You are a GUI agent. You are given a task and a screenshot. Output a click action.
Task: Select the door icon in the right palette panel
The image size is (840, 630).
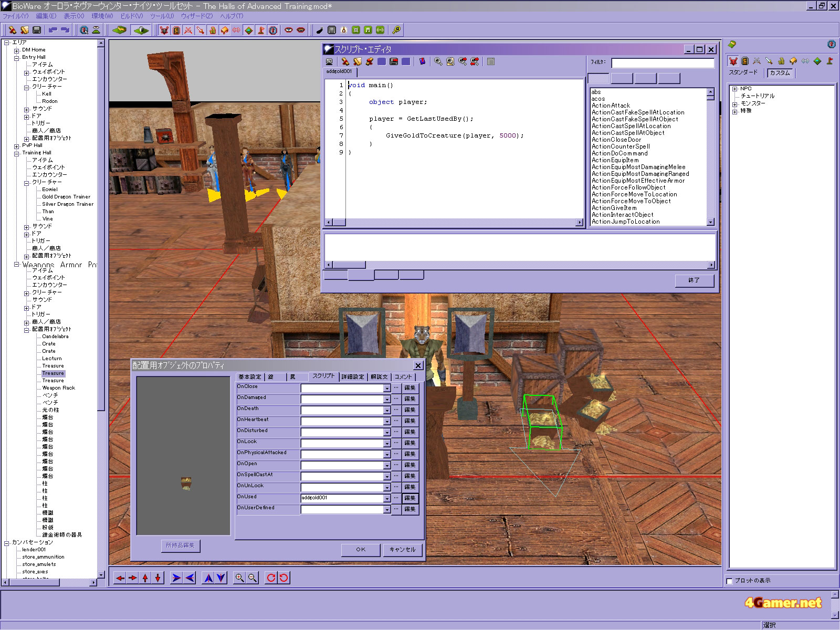point(745,61)
